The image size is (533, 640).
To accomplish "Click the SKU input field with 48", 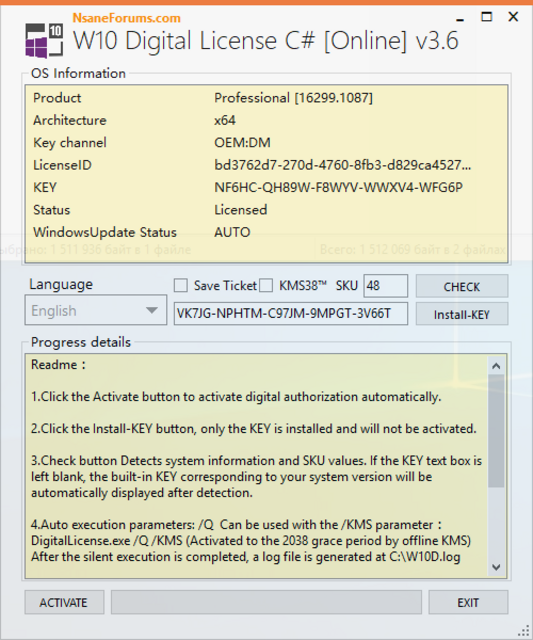I will [x=385, y=286].
